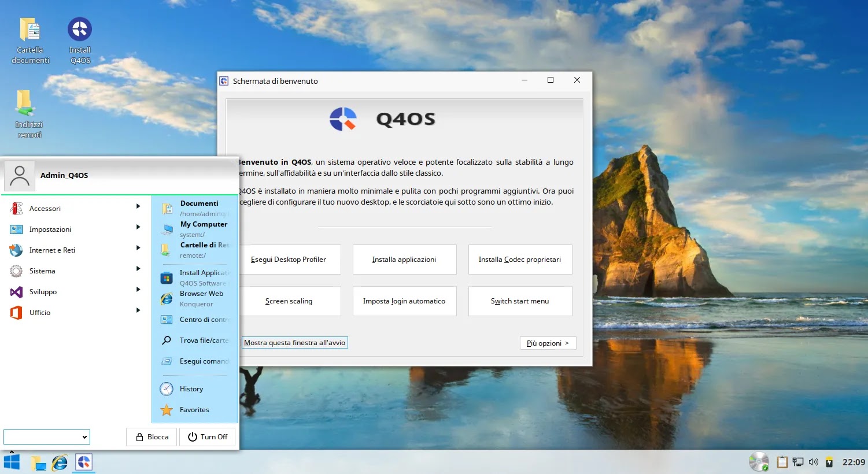The width and height of the screenshot is (868, 474).
Task: Click the disc update tray icon
Action: point(759,462)
